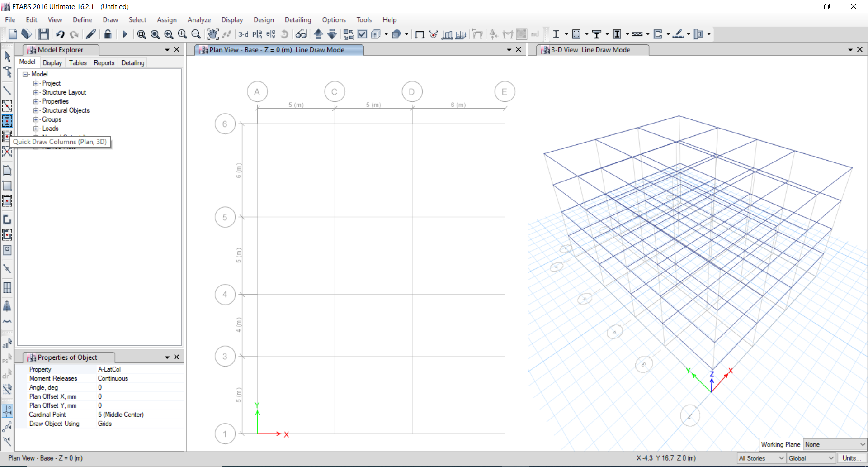Select the Cardinal Point property row
Image resolution: width=868 pixels, height=467 pixels.
[x=47, y=415]
